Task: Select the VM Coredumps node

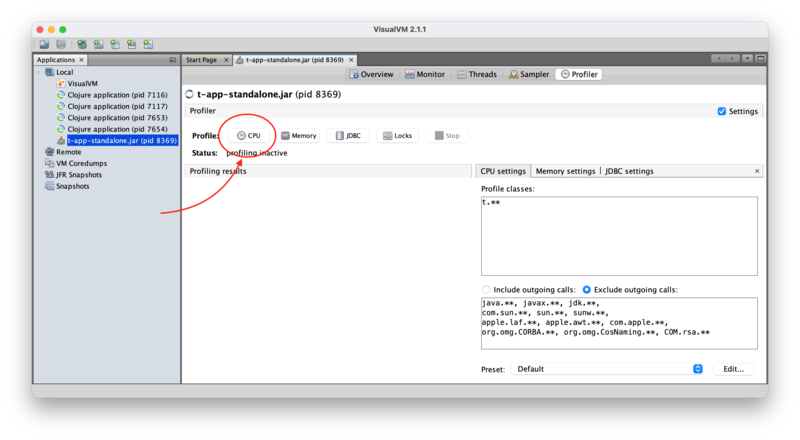Action: pyautogui.click(x=76, y=163)
